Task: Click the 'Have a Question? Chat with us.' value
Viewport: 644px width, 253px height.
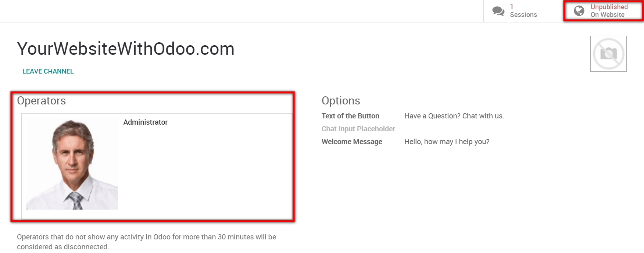Action: tap(454, 116)
